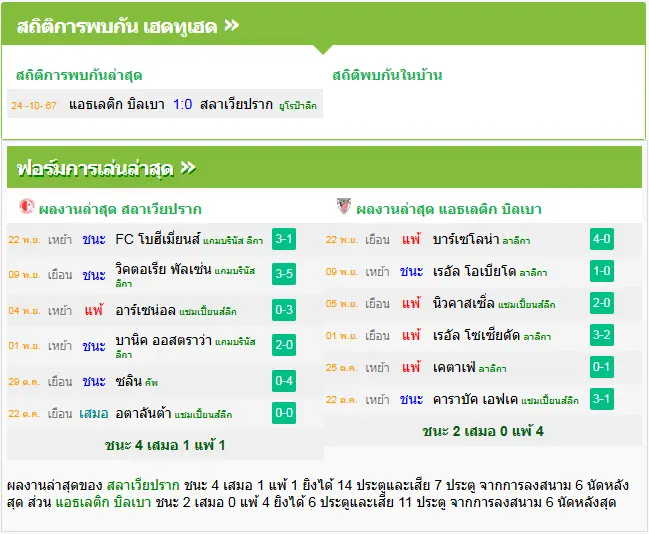Screen dimensions: 649x534
Task: Click the Slavia Prague club crest icon
Action: 27,206
